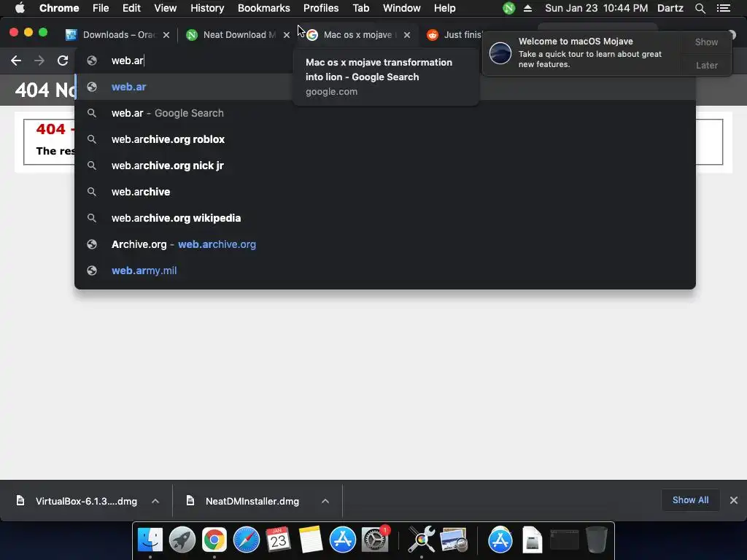This screenshot has width=747, height=560.
Task: Choose web.archive.org nick jr suggestion
Action: click(x=385, y=166)
